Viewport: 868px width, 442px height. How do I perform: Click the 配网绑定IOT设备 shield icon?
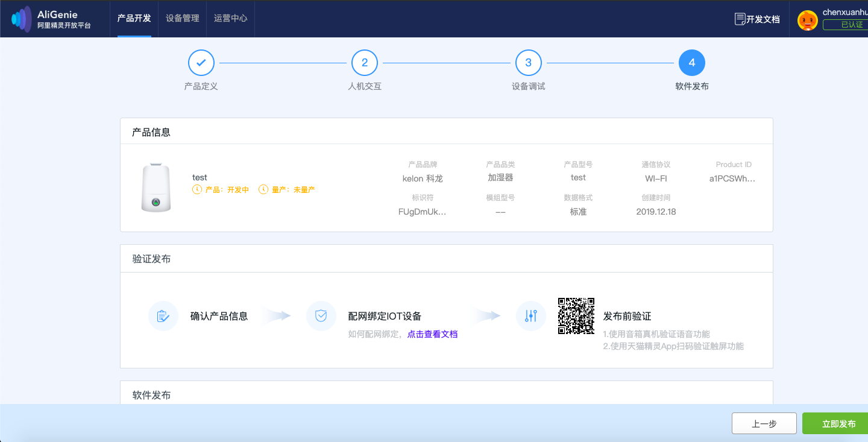coord(321,316)
